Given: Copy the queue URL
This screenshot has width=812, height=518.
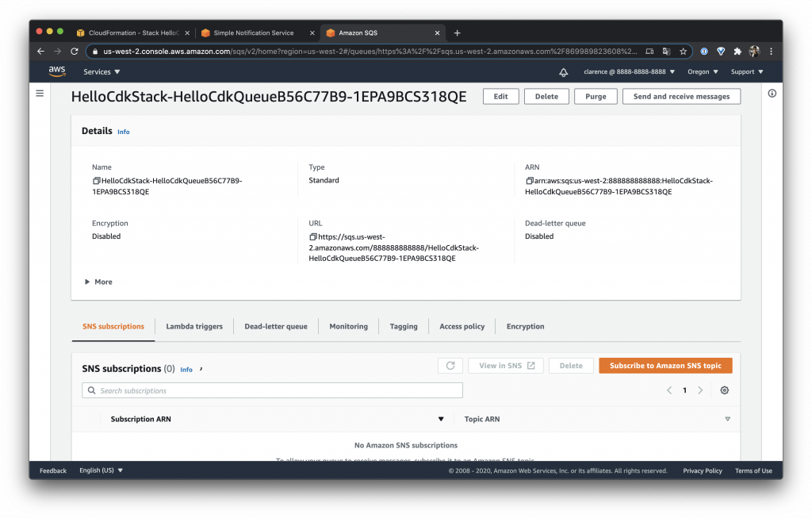Looking at the screenshot, I should click(x=312, y=236).
